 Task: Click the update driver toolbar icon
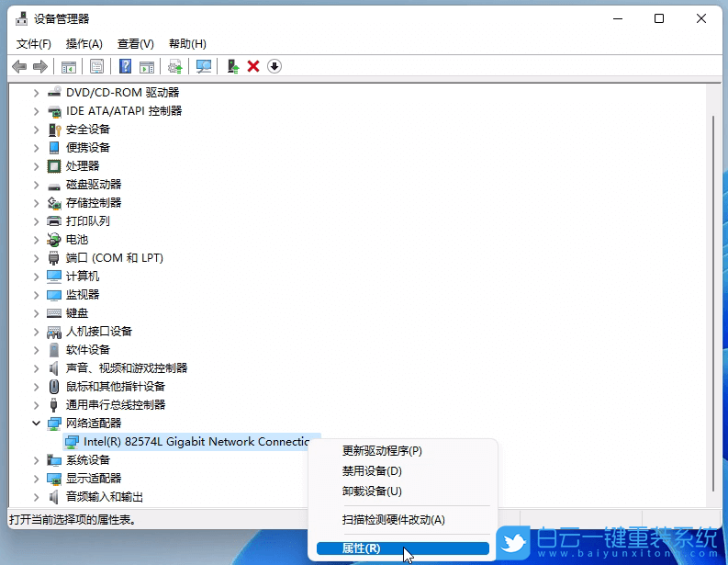click(175, 66)
